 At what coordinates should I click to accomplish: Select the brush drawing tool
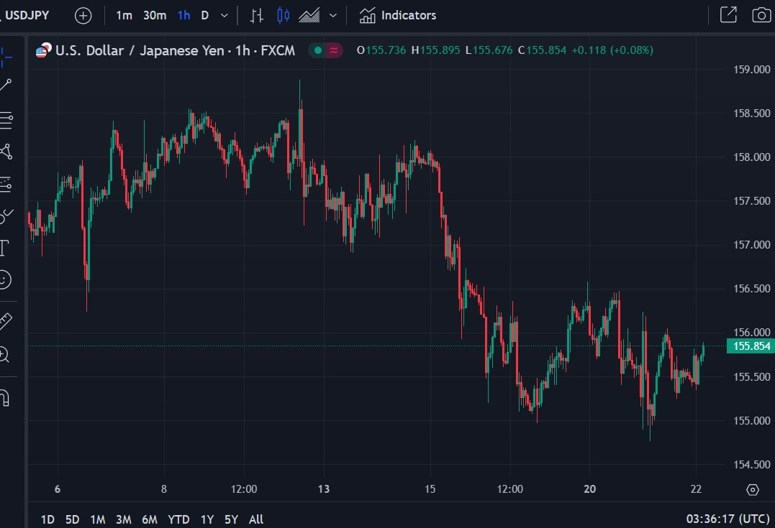6,216
